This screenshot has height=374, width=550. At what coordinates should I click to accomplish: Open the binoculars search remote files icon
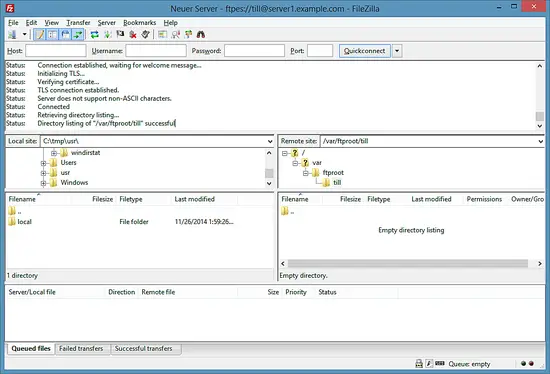201,34
